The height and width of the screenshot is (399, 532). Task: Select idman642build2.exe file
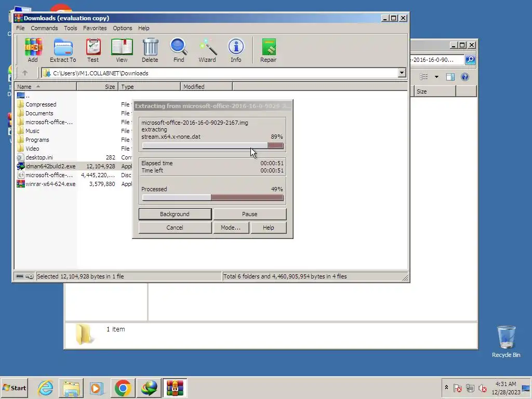pyautogui.click(x=46, y=166)
